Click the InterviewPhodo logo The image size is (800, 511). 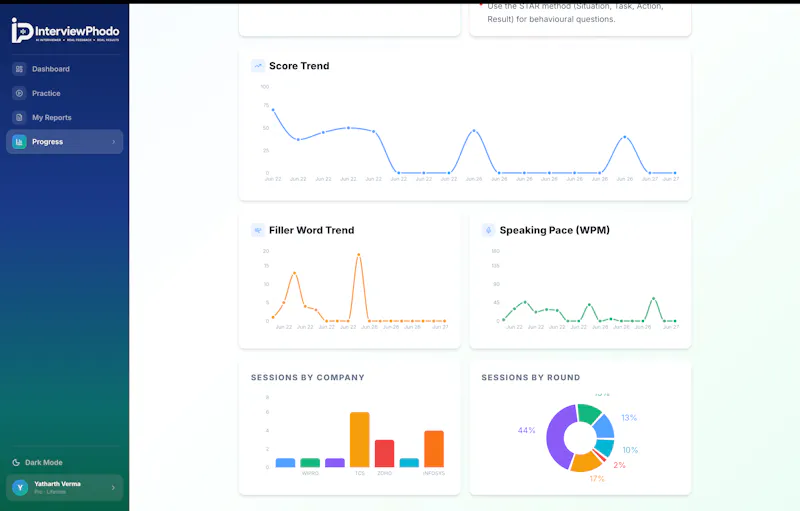pyautogui.click(x=65, y=31)
